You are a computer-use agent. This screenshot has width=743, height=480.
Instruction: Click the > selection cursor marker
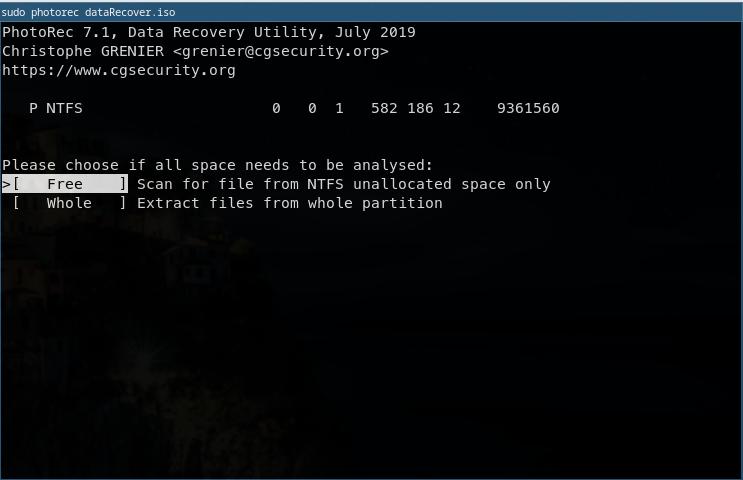pyautogui.click(x=6, y=184)
